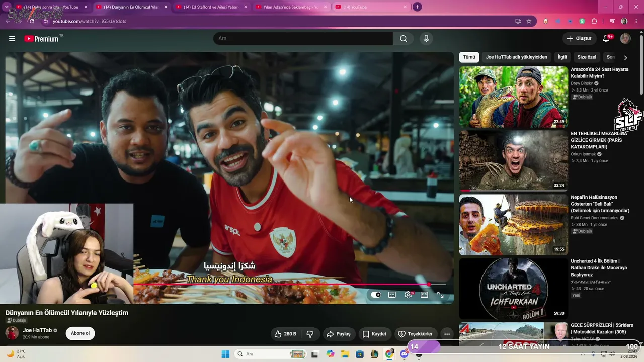Open the account avatar menu
Screen dimensions: 644x362
[625, 39]
